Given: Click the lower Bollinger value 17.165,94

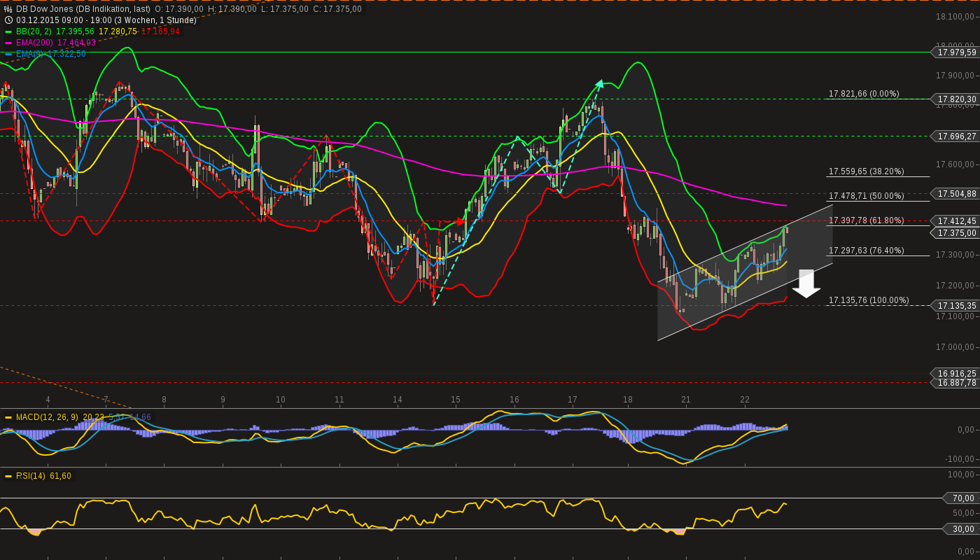Looking at the screenshot, I should [x=161, y=31].
